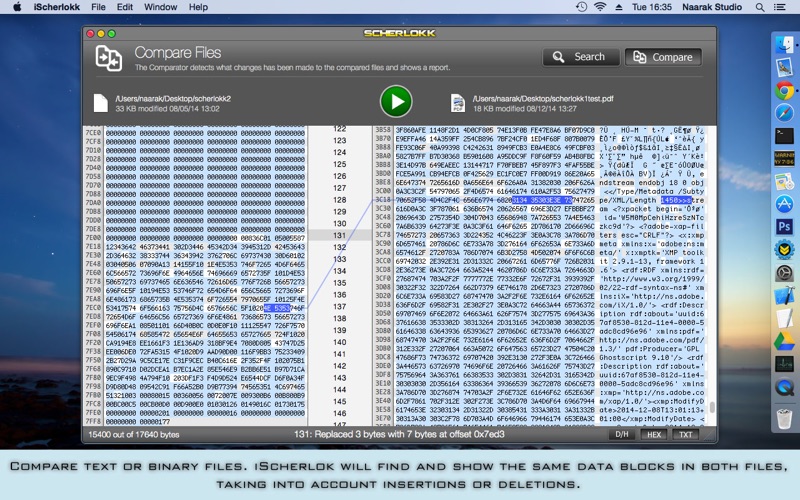Launch Photoshop from the dock
Viewport: 800px width, 500px height.
point(784,226)
